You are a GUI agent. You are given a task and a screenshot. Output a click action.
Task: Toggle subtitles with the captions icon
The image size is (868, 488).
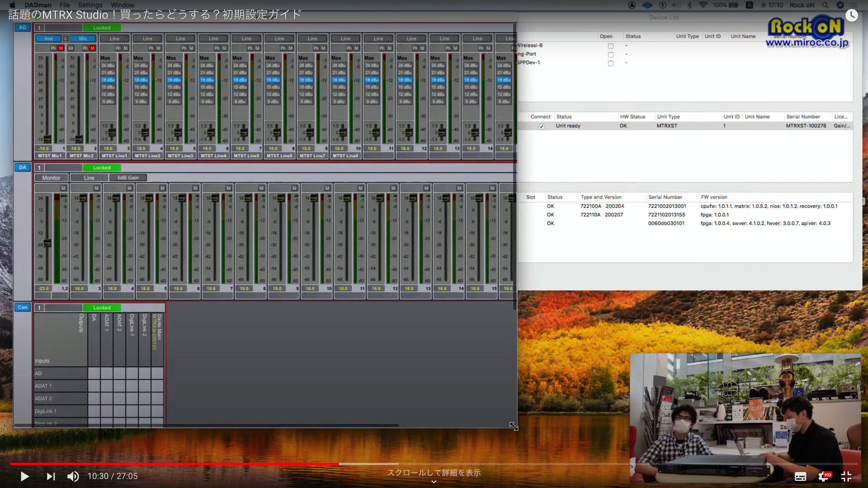[800, 477]
